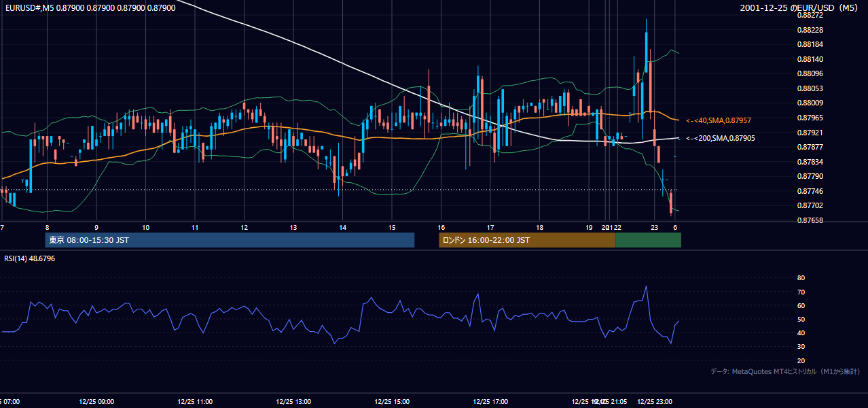Click price axis value 0.88272
The width and height of the screenshot is (868, 408).
click(810, 15)
